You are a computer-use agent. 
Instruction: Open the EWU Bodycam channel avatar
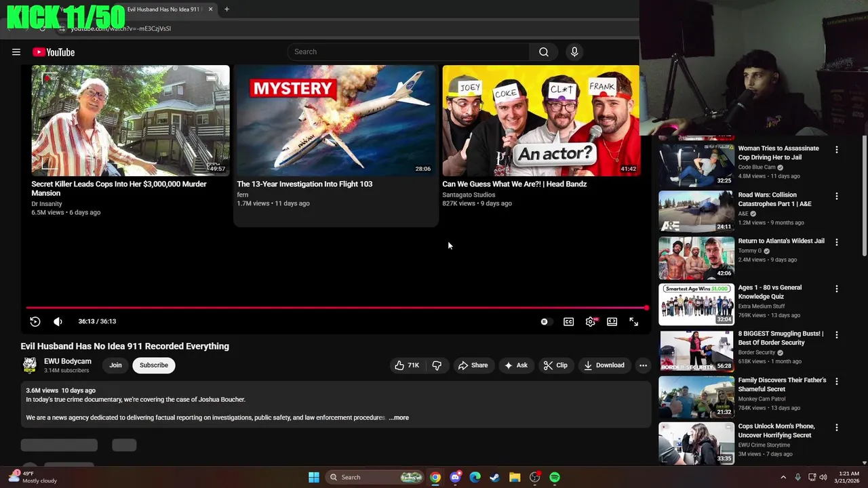point(30,365)
